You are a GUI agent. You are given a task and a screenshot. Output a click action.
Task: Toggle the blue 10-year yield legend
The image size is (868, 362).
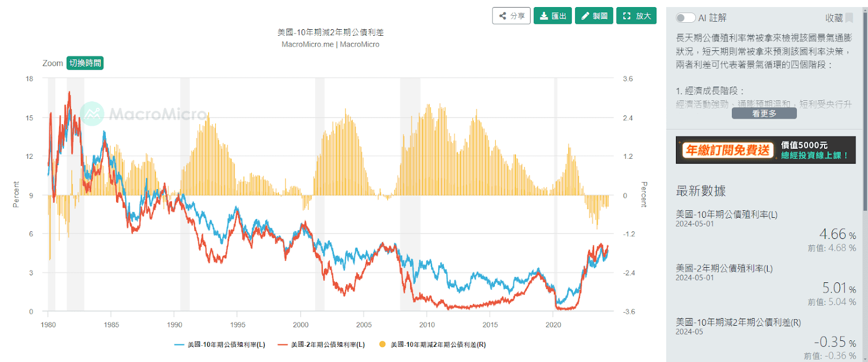click(x=220, y=345)
